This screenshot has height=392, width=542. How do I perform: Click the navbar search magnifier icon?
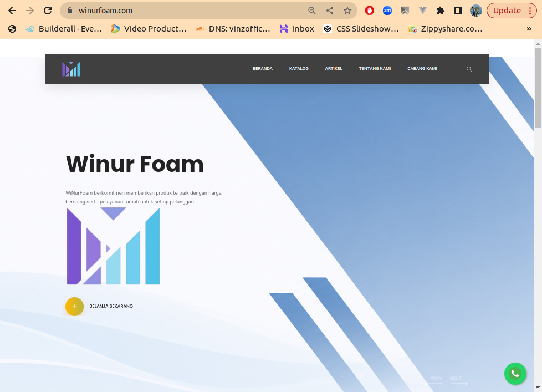pos(469,69)
